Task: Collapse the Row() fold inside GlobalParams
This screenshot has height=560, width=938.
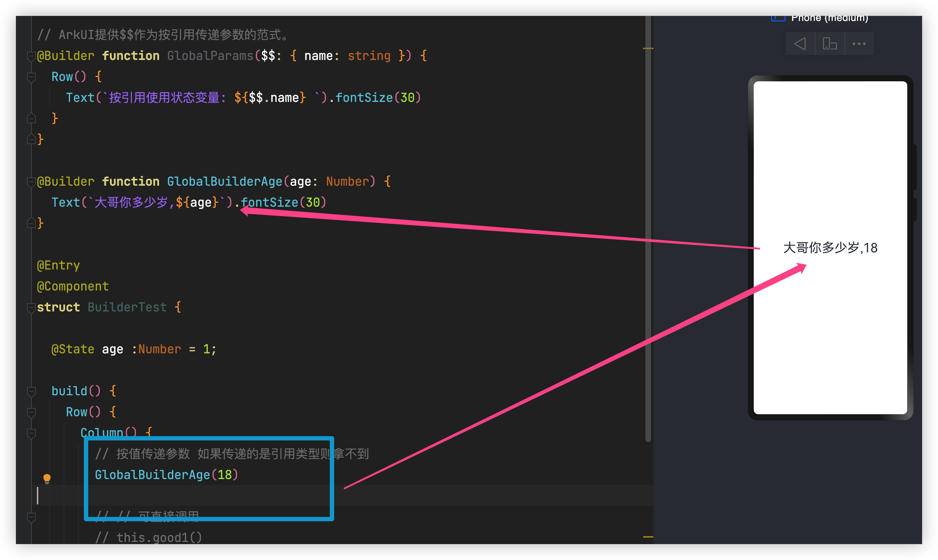Action: click(x=31, y=77)
